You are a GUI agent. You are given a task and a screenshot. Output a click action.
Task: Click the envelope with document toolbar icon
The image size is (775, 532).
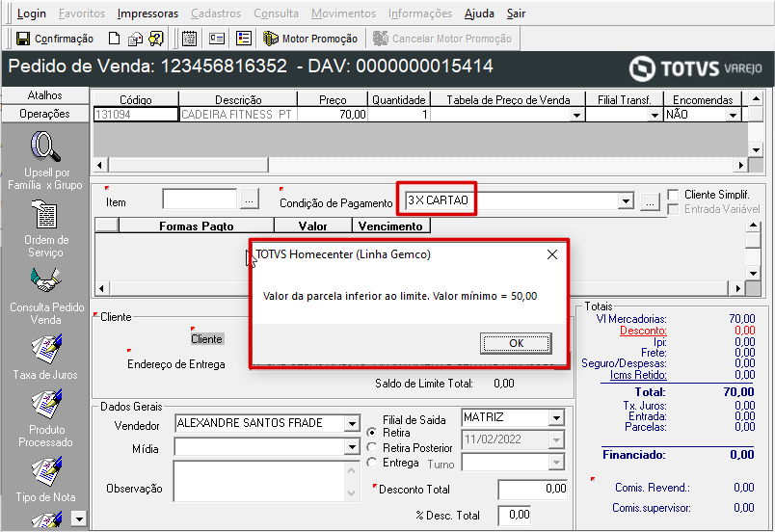point(135,39)
